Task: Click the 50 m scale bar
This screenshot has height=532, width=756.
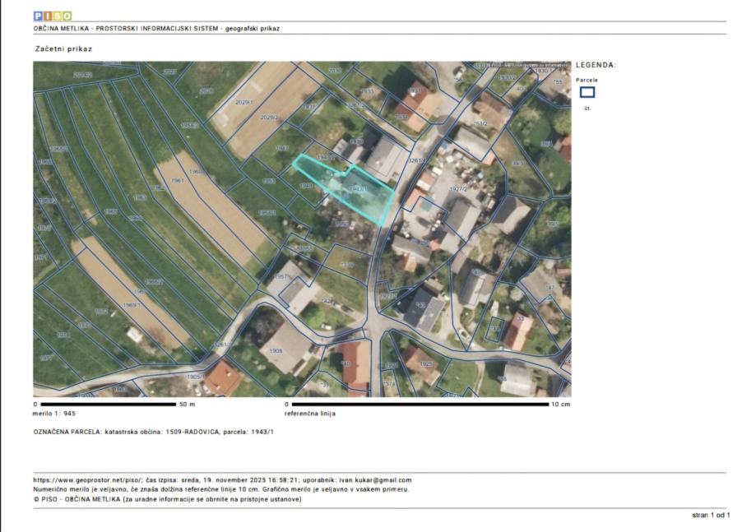Action: point(109,405)
